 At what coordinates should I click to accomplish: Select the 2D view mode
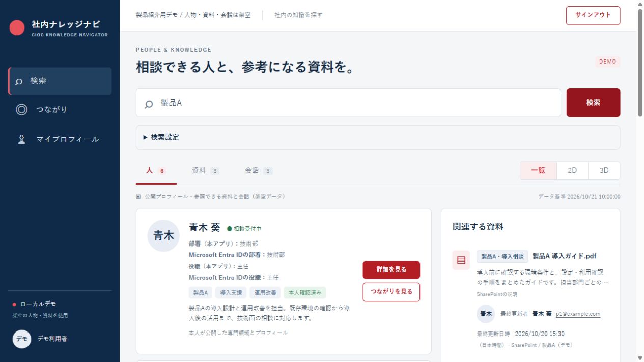(572, 171)
